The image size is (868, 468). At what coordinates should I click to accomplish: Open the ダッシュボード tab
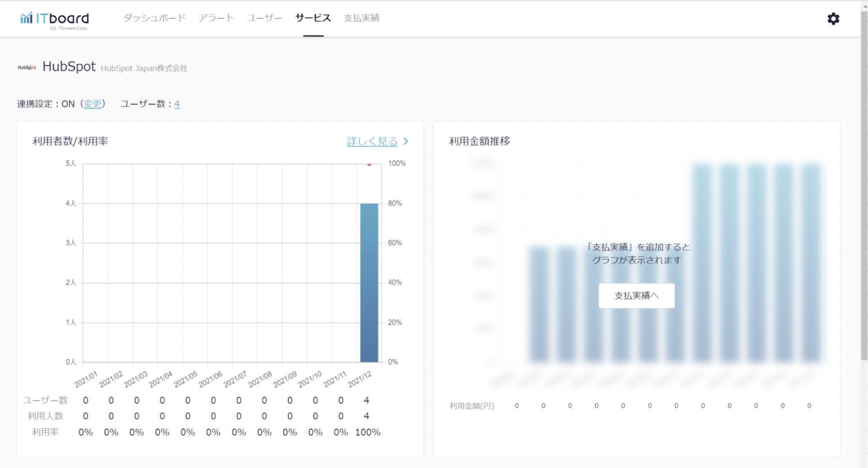[154, 18]
